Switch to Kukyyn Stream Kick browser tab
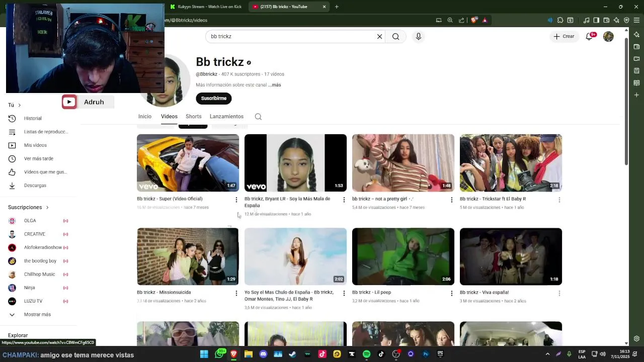Image resolution: width=644 pixels, height=362 pixels. (x=207, y=7)
